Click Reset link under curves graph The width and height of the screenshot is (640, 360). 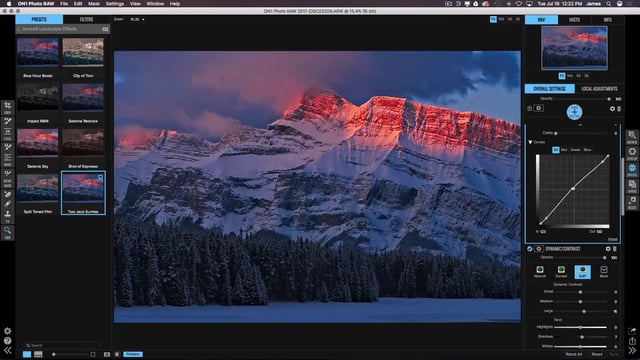coord(613,240)
